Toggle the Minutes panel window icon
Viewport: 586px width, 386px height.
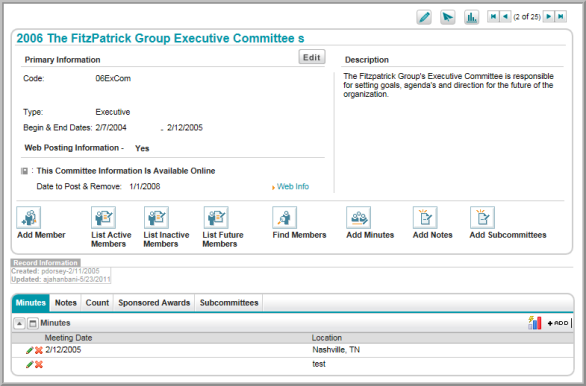(x=33, y=323)
